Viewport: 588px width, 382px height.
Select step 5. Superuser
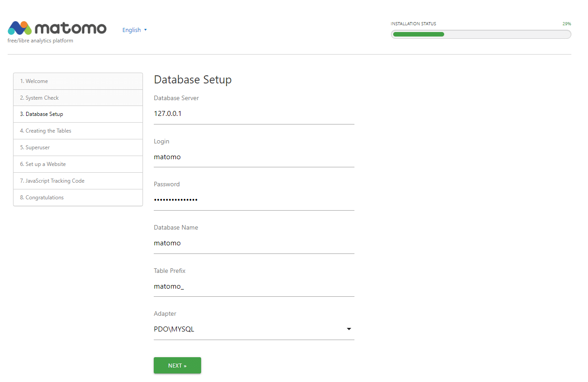point(78,147)
